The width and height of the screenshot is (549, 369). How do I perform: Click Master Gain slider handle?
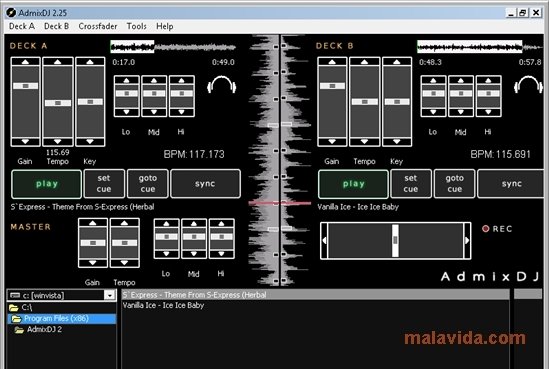click(93, 243)
